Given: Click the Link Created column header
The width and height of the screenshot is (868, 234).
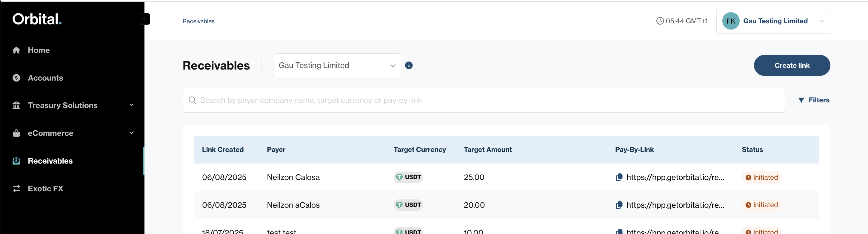Looking at the screenshot, I should 223,150.
